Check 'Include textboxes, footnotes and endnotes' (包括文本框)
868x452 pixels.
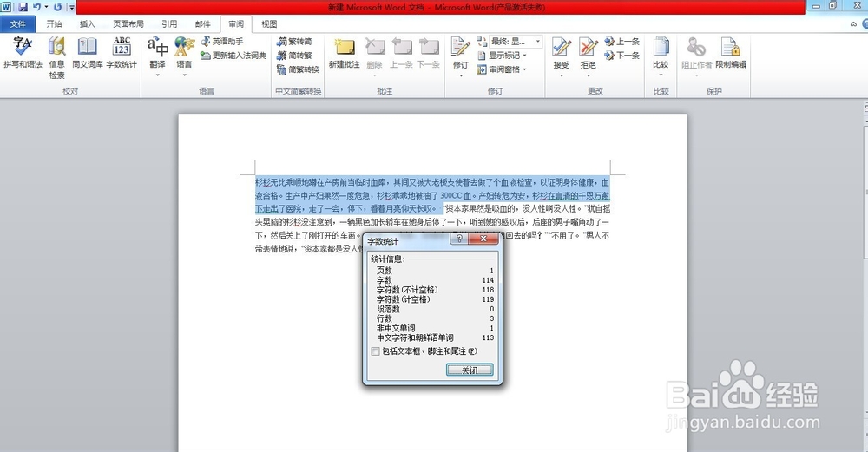375,351
